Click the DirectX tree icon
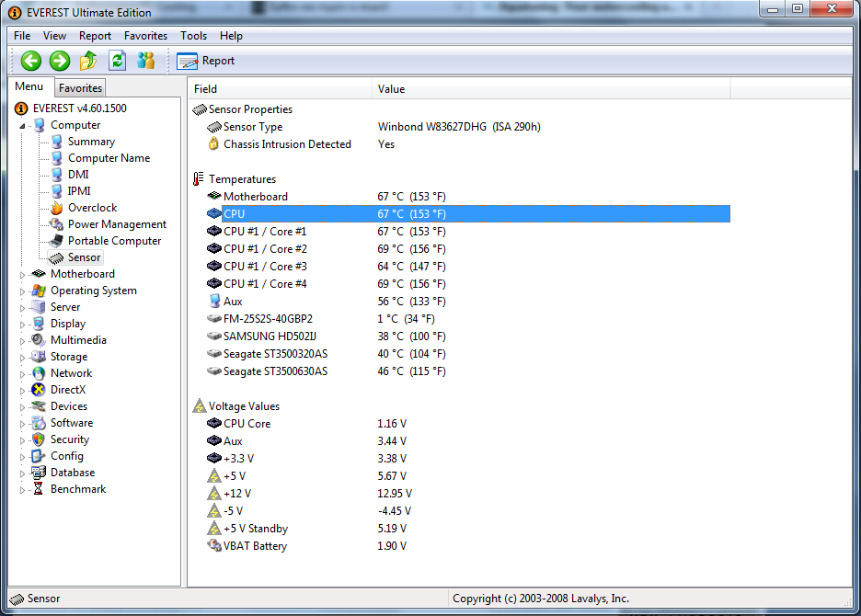Screen dimensions: 861x616 39,390
